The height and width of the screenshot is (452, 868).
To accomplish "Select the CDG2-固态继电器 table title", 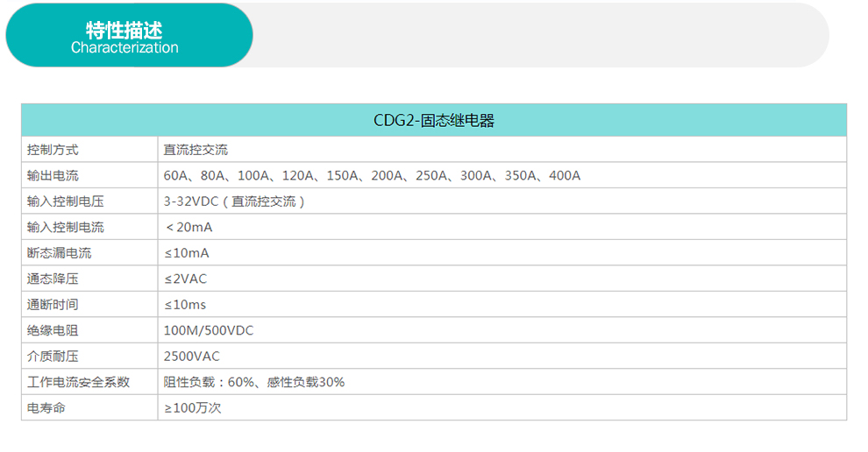I will [x=433, y=121].
